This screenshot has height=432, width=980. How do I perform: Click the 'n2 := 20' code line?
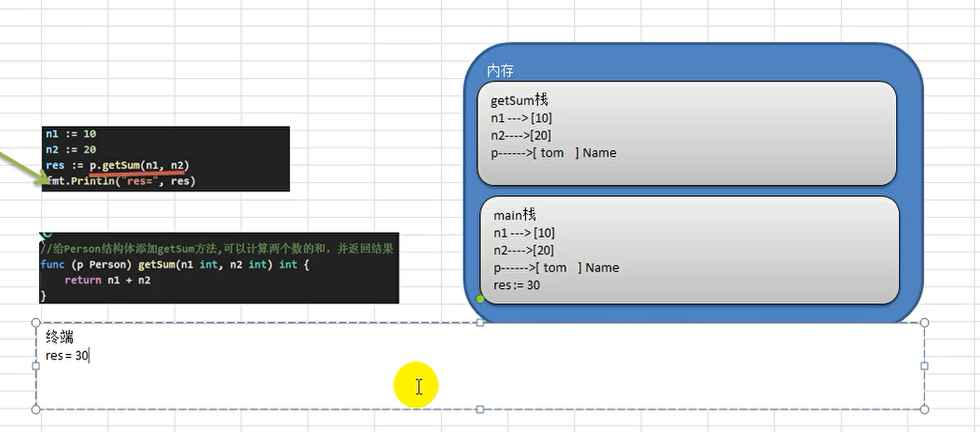(x=71, y=149)
